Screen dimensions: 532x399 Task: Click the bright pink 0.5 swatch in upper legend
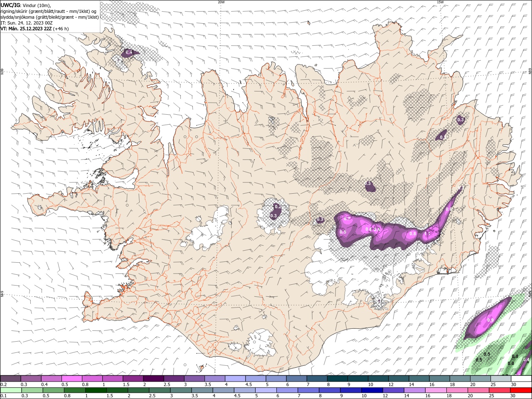71,379
